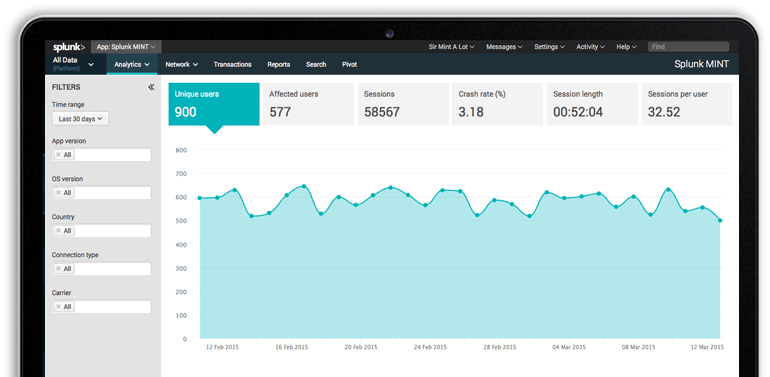Image resolution: width=770 pixels, height=377 pixels.
Task: Open the Network menu
Action: (x=182, y=64)
